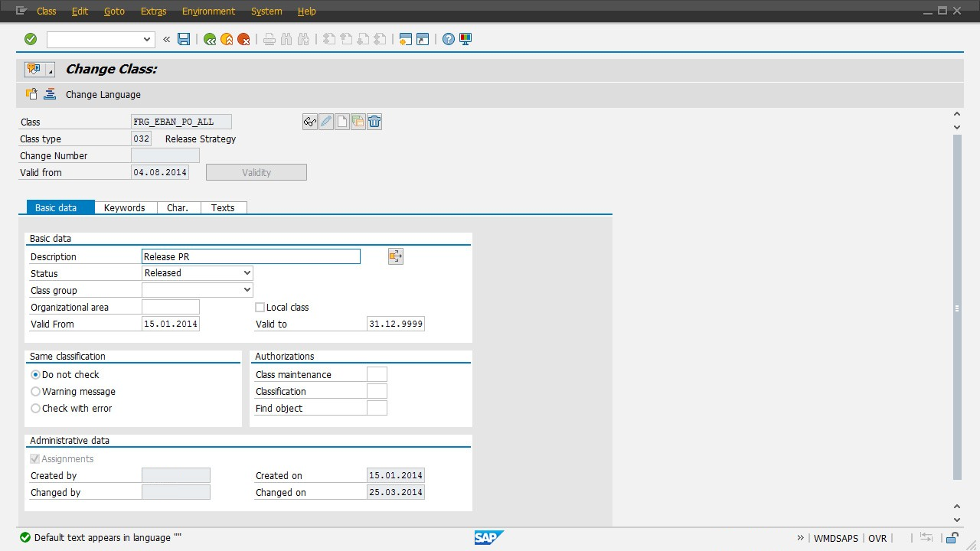
Task: Expand the transaction command field dropdown
Action: 148,39
